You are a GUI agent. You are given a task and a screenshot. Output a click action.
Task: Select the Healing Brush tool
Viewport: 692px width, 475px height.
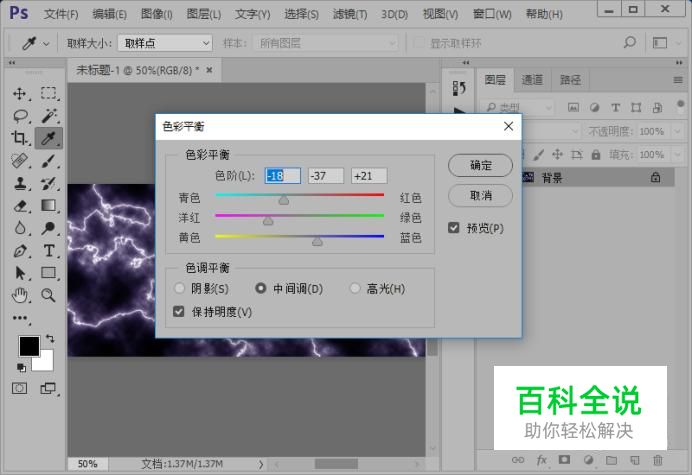[x=19, y=161]
